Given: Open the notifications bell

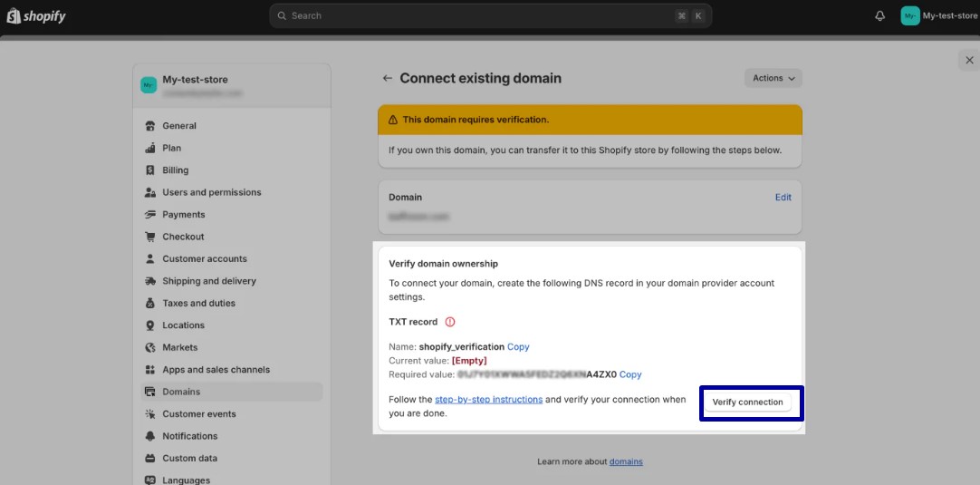Looking at the screenshot, I should pos(880,15).
